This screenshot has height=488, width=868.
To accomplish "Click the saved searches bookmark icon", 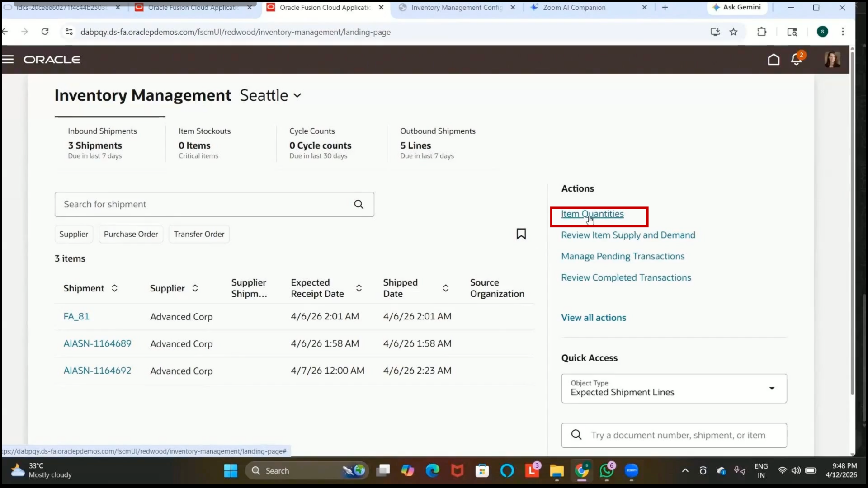I will tap(521, 234).
